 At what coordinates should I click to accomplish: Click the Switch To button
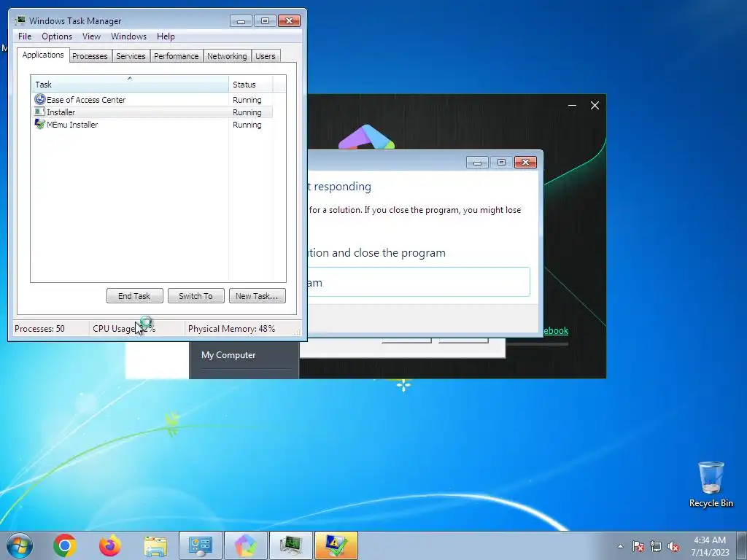[196, 296]
